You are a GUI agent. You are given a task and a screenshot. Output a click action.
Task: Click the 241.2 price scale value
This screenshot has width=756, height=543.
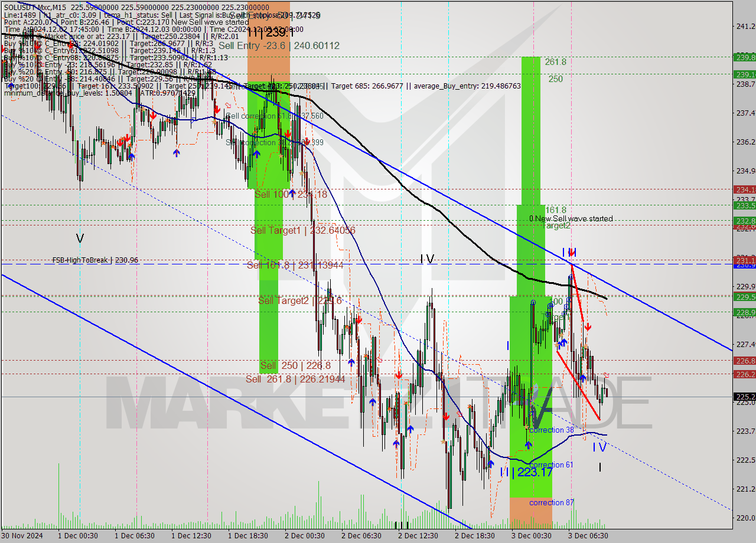coord(745,27)
